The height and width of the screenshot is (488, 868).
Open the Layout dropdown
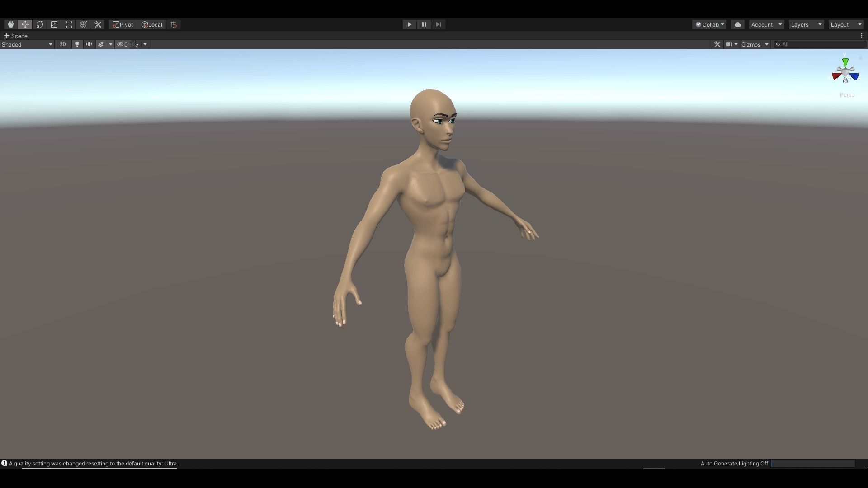[x=846, y=24]
